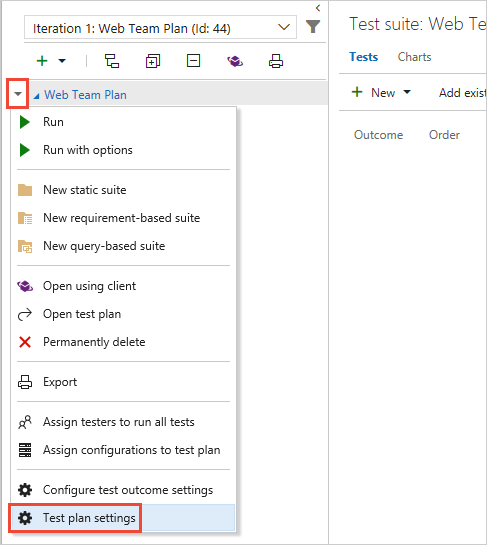Select New query-based suite
Screen dimensions: 487x545
(123, 246)
